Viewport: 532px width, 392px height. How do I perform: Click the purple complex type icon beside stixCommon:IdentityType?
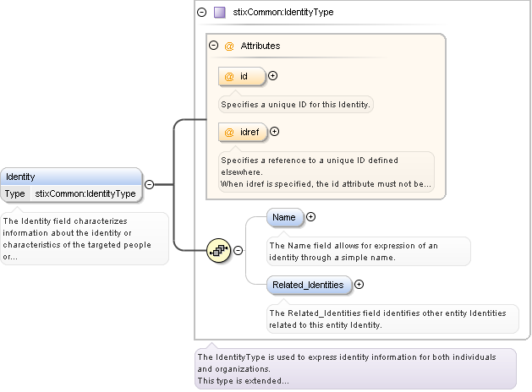[219, 13]
